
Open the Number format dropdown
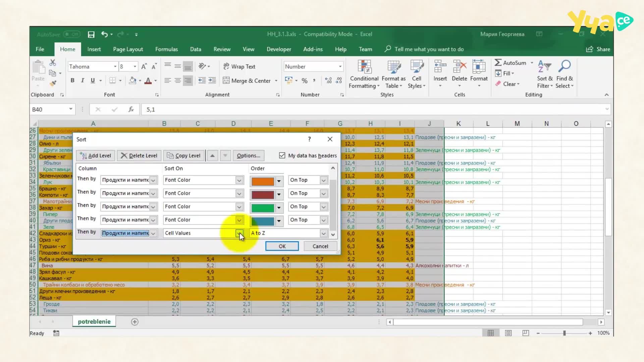[x=340, y=66]
